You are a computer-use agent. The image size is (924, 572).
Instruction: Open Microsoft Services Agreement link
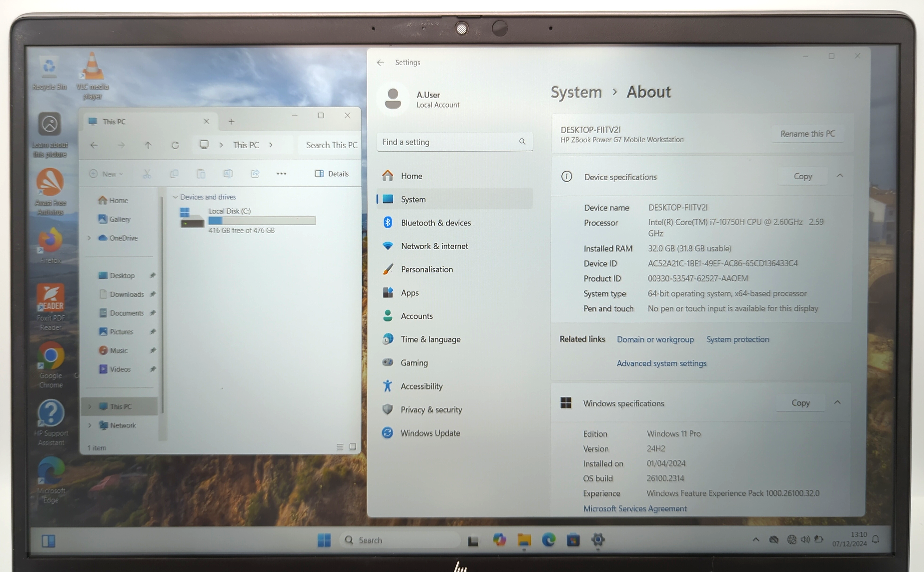coord(635,508)
